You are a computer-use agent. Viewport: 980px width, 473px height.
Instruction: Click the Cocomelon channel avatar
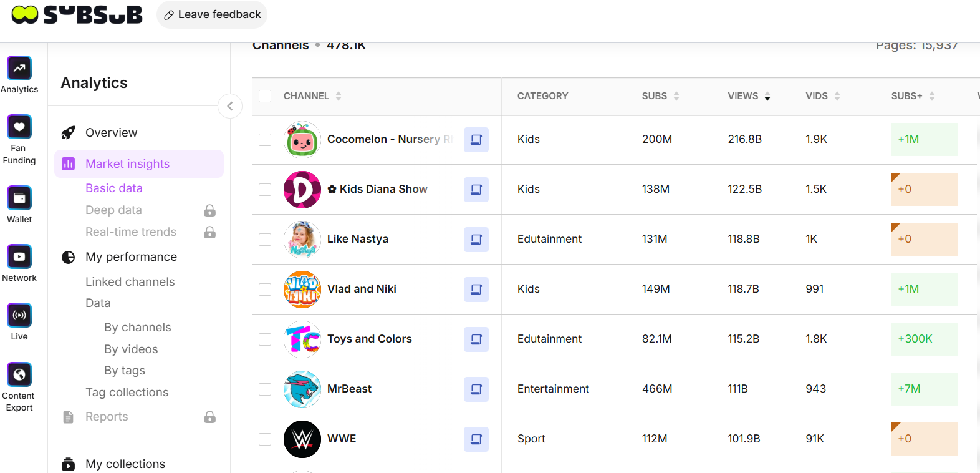[x=302, y=140]
